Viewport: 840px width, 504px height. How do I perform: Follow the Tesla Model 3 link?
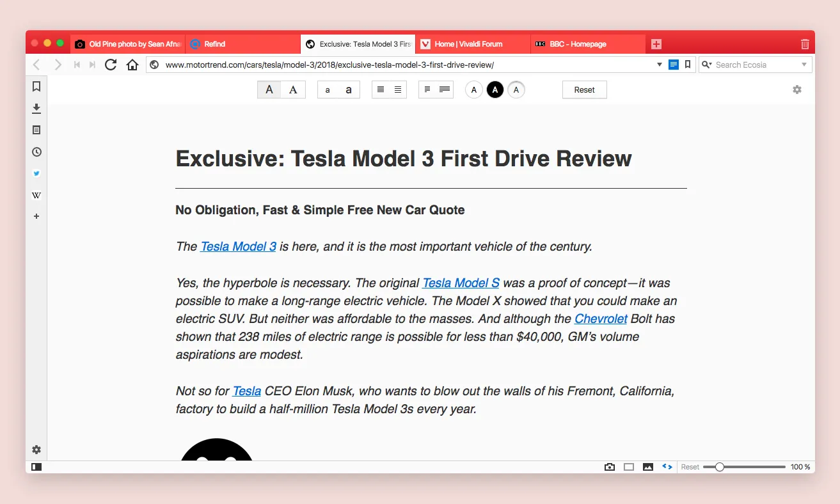(x=238, y=246)
